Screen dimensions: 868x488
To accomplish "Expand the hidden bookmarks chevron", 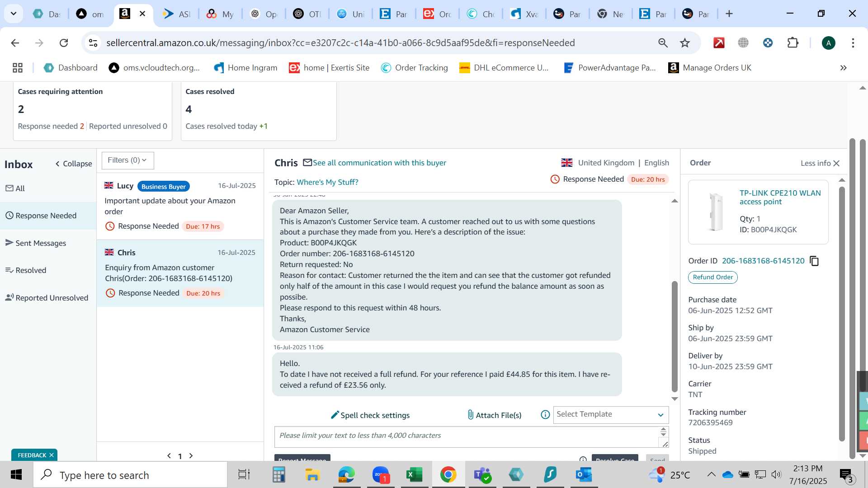I will click(x=843, y=68).
